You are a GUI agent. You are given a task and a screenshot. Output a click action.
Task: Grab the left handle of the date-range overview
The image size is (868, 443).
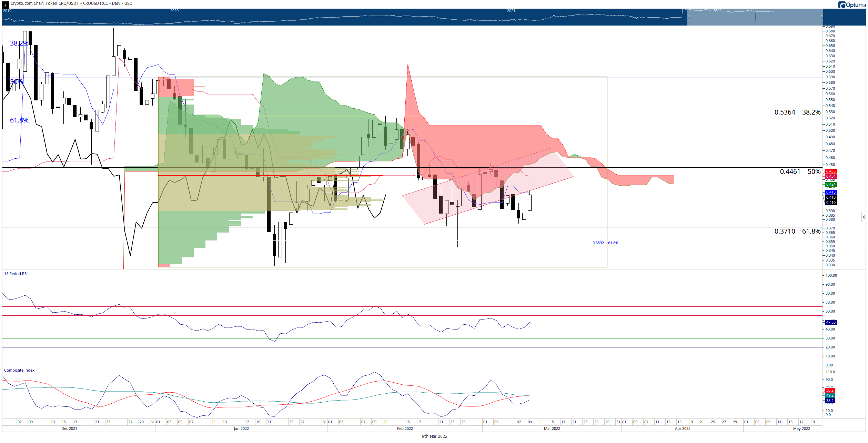click(688, 17)
